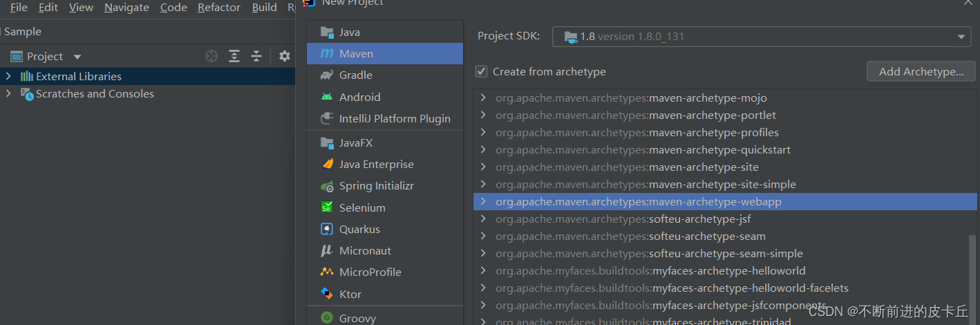Image resolution: width=980 pixels, height=325 pixels.
Task: Click the Android robot icon
Action: [327, 97]
